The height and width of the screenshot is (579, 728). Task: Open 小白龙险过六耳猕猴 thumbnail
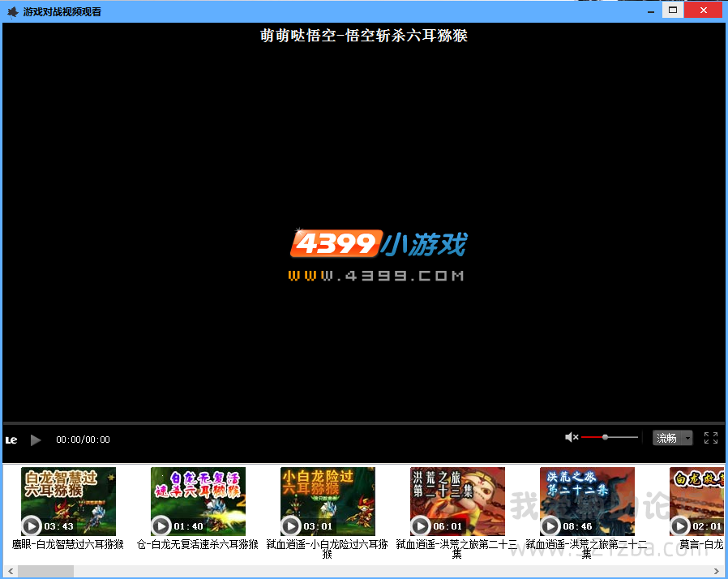pyautogui.click(x=328, y=501)
